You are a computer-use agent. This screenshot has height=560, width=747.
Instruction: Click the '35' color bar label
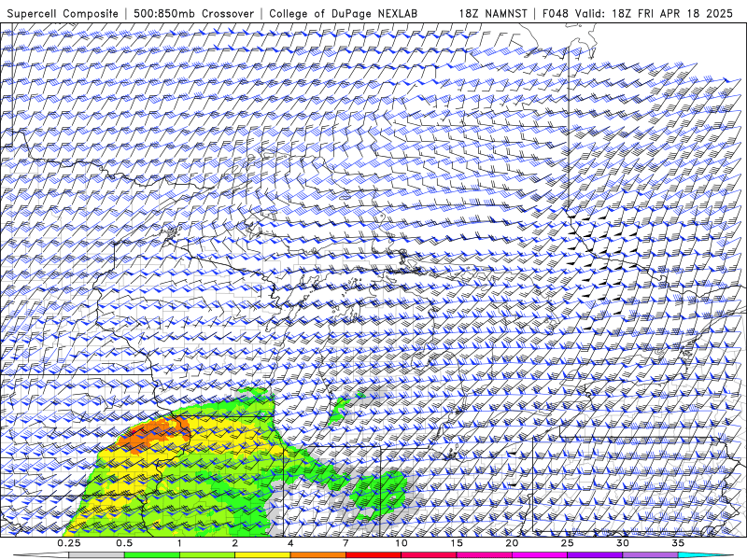click(678, 543)
